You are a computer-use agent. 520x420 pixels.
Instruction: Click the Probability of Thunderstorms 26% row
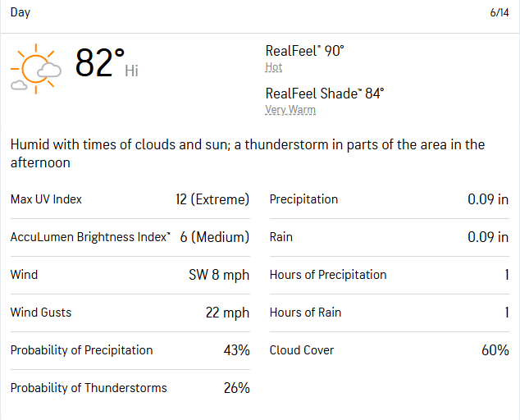tap(130, 388)
